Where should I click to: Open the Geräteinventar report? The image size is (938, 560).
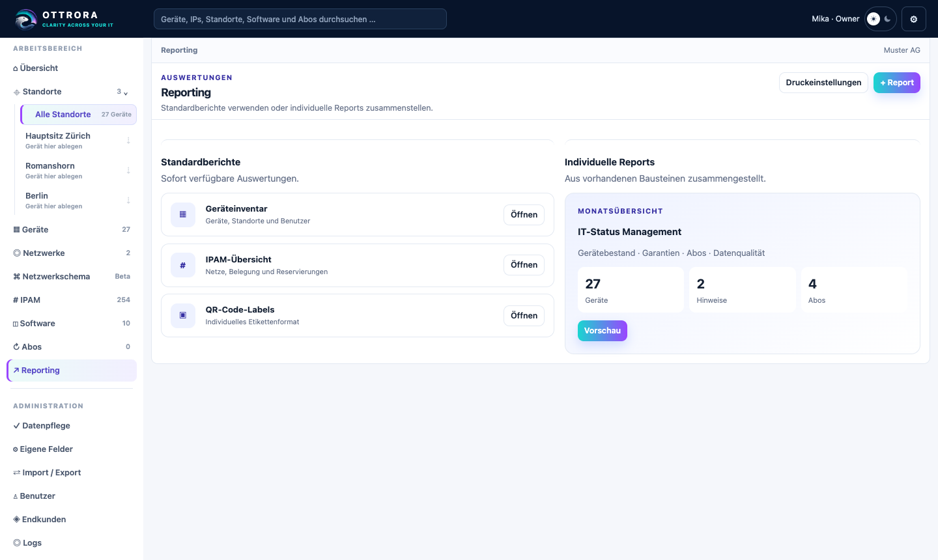click(x=524, y=215)
